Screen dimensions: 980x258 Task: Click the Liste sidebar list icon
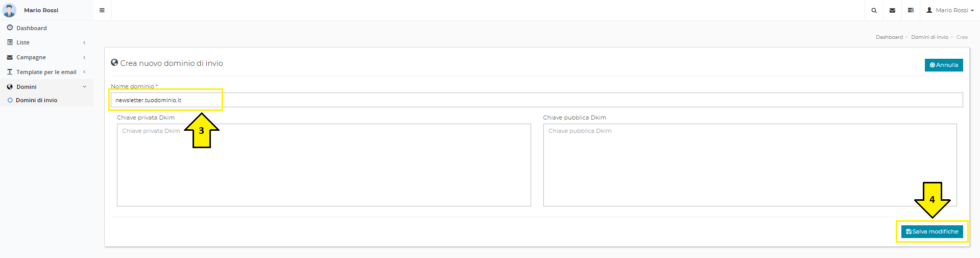pyautogui.click(x=10, y=42)
